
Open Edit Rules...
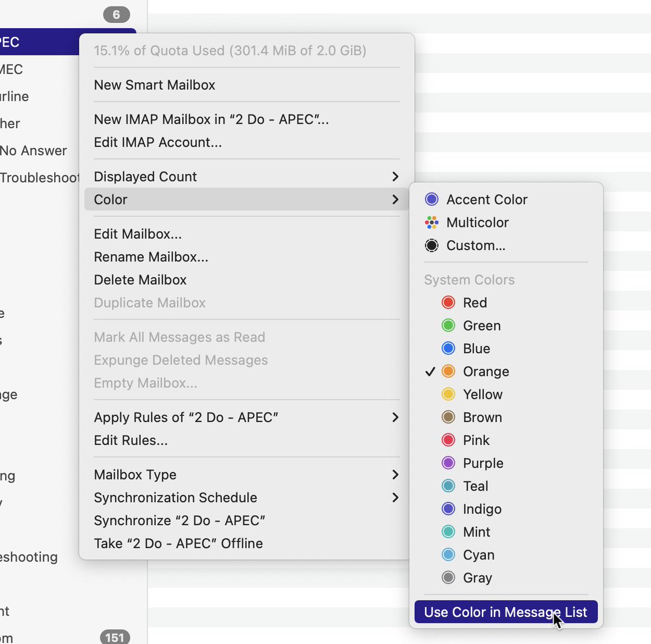coord(246,440)
